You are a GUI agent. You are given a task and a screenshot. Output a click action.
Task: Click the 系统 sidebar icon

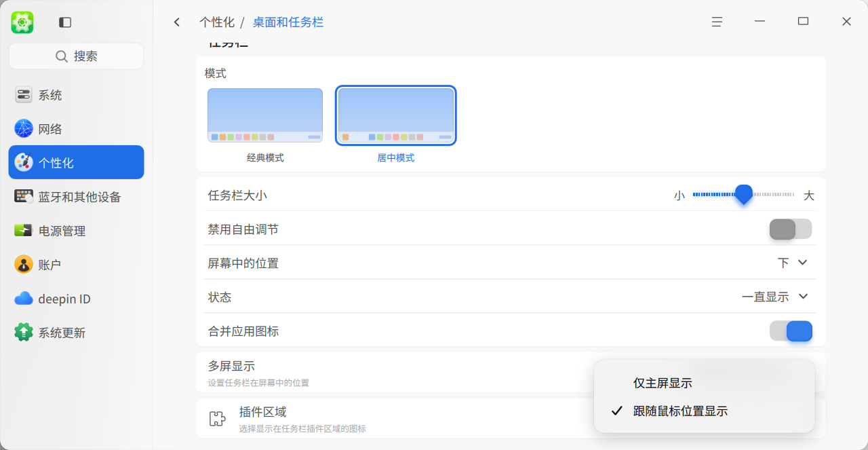click(24, 95)
